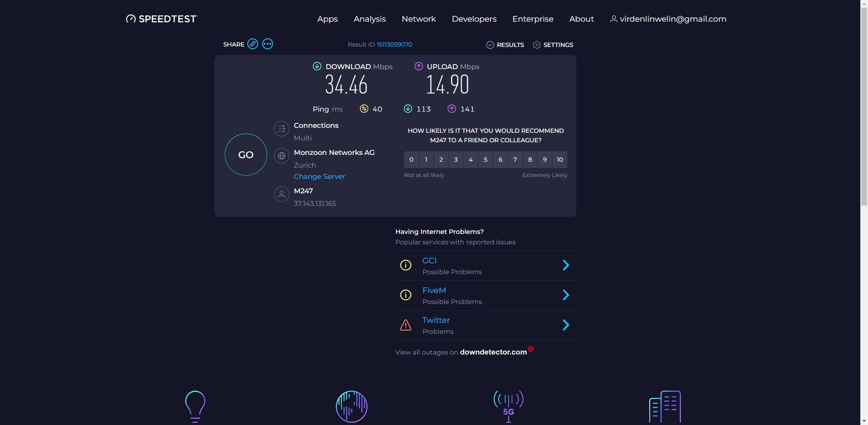
Task: Click the ellipsis share options icon
Action: pos(267,44)
